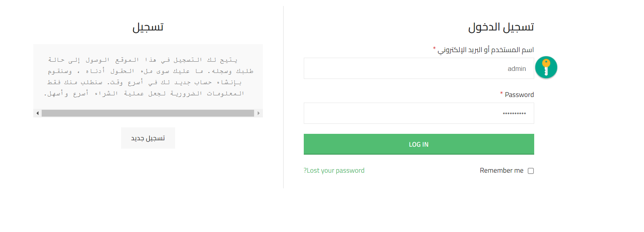
Task: Click the red asterisk beside username label
Action: 434,49
